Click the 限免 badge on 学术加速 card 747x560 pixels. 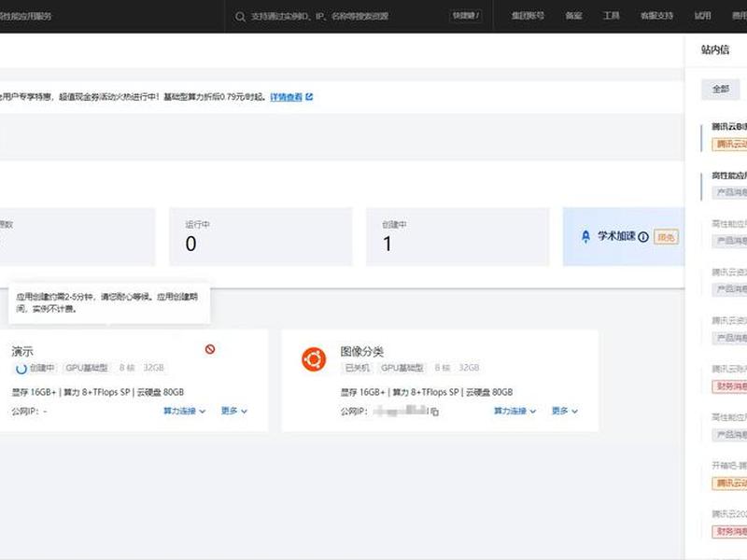click(666, 237)
